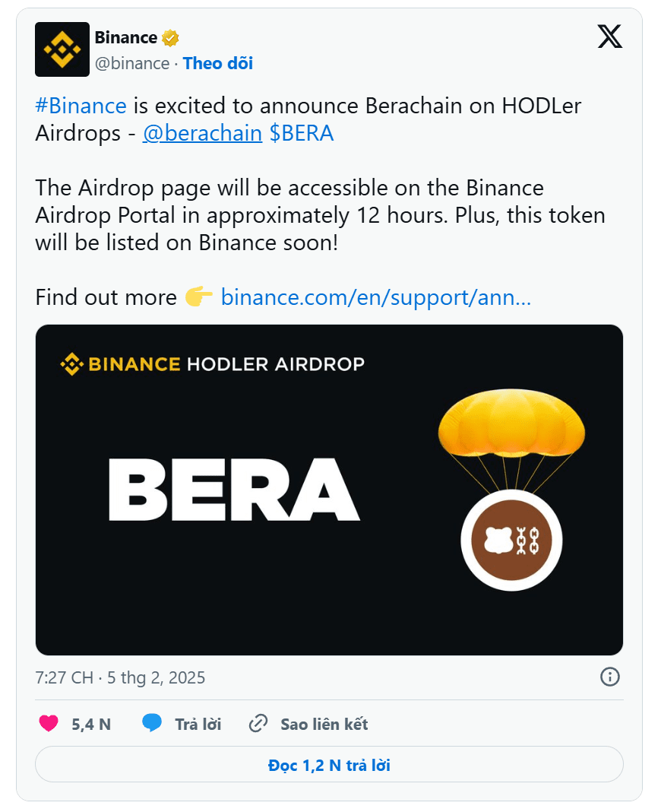Open the @berachain mention link
Viewport: 661px width, 812px height.
pyautogui.click(x=202, y=133)
